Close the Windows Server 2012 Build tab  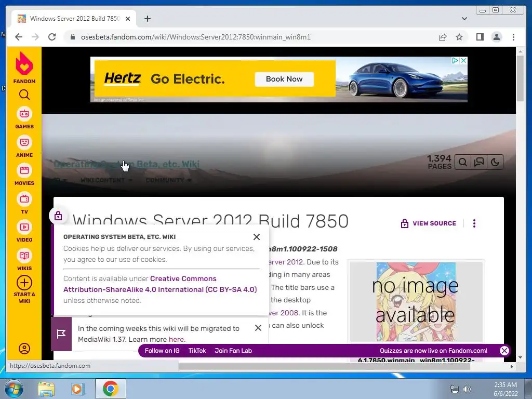click(x=128, y=19)
